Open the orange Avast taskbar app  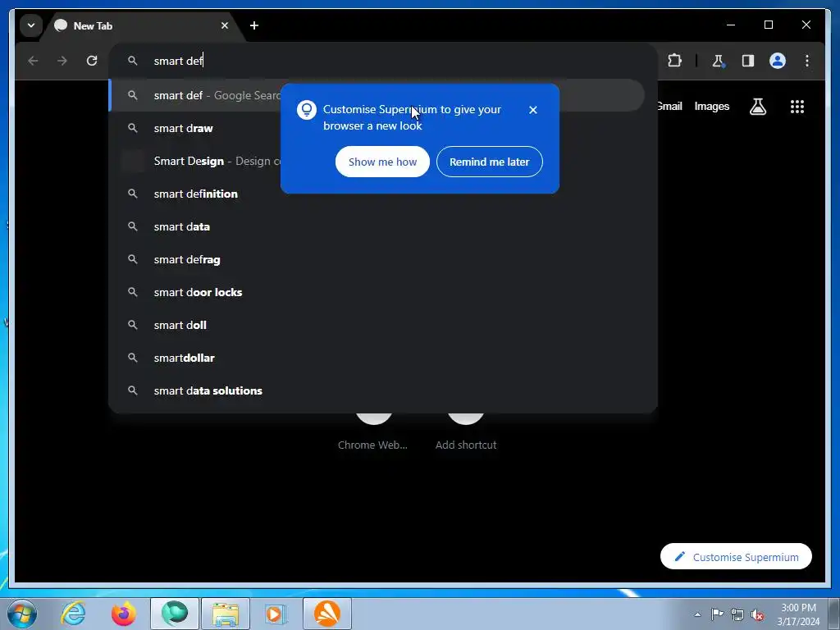click(x=327, y=614)
